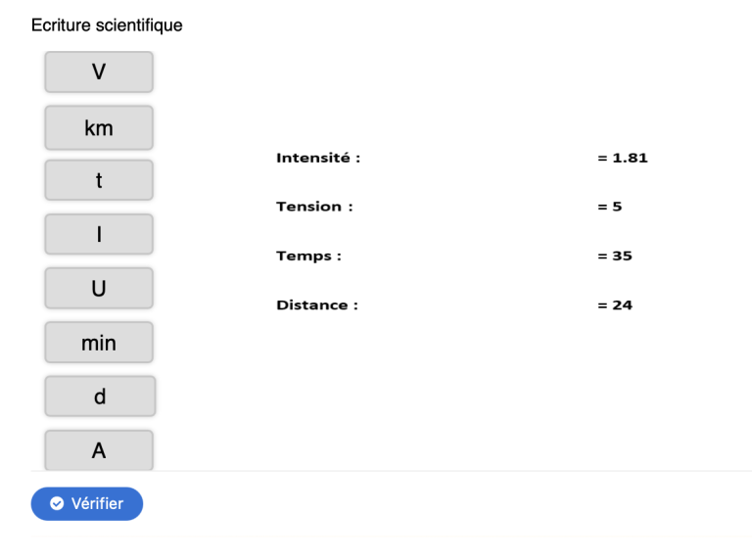Select the Temps label
This screenshot has width=752, height=560.
308,256
